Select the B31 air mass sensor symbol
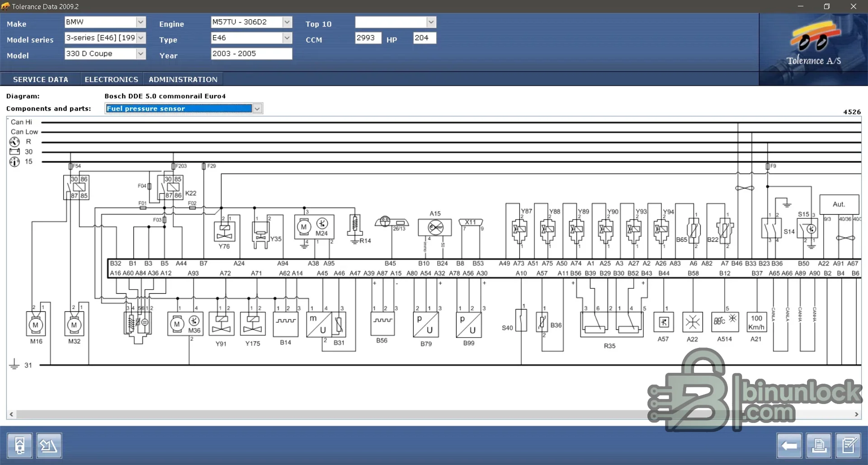This screenshot has width=868, height=465. [327, 325]
